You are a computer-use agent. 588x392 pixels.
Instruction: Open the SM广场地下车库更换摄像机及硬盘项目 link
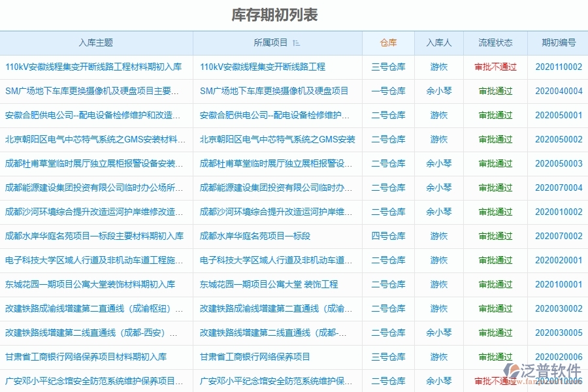(x=275, y=91)
